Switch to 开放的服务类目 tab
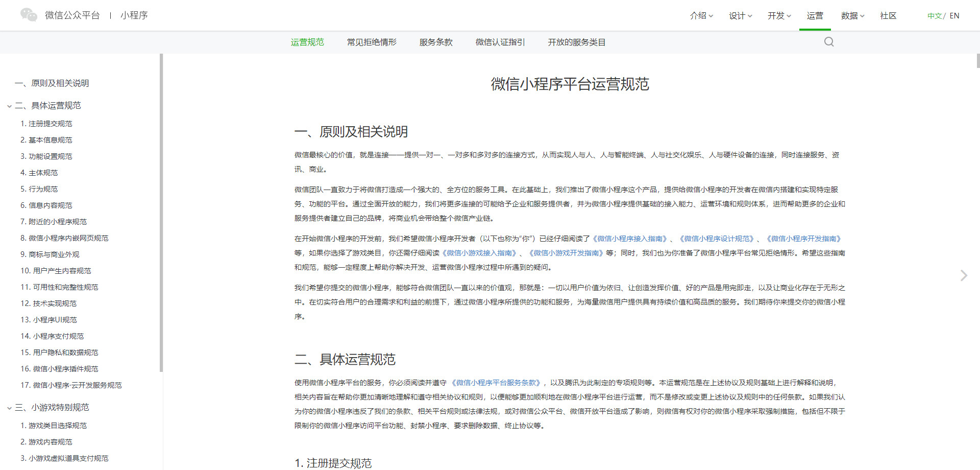 (577, 42)
